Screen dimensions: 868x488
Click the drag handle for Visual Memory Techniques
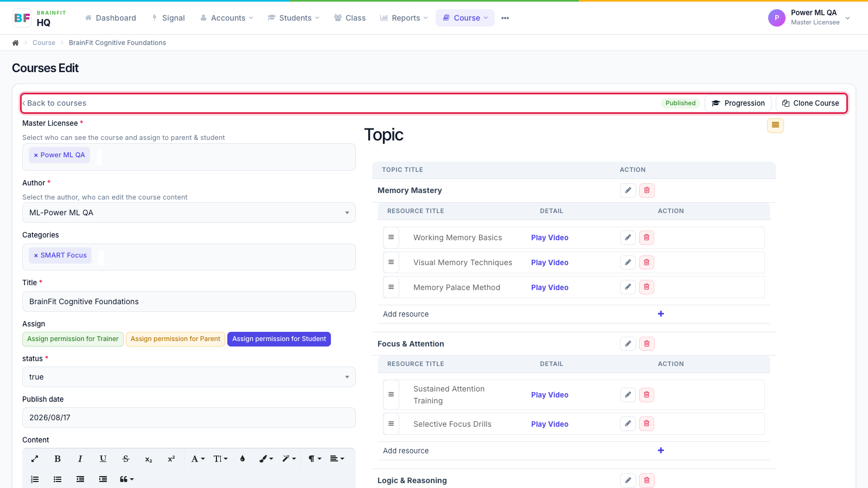tap(391, 262)
